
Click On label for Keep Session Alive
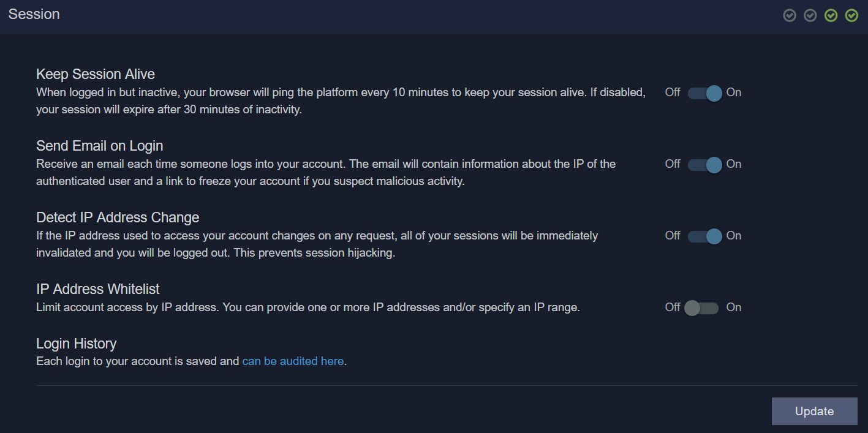(734, 92)
